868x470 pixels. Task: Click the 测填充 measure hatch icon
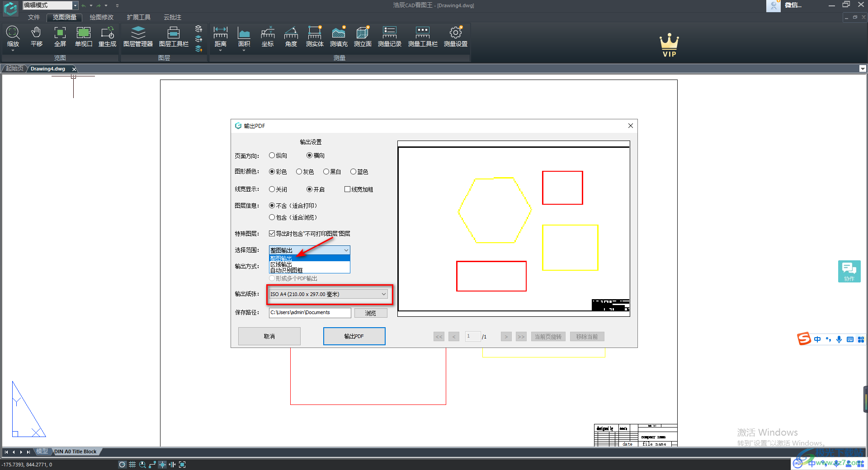point(339,36)
